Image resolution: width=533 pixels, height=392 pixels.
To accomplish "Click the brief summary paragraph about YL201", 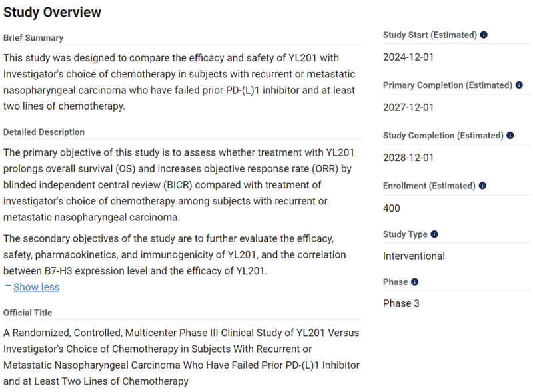I will (180, 81).
